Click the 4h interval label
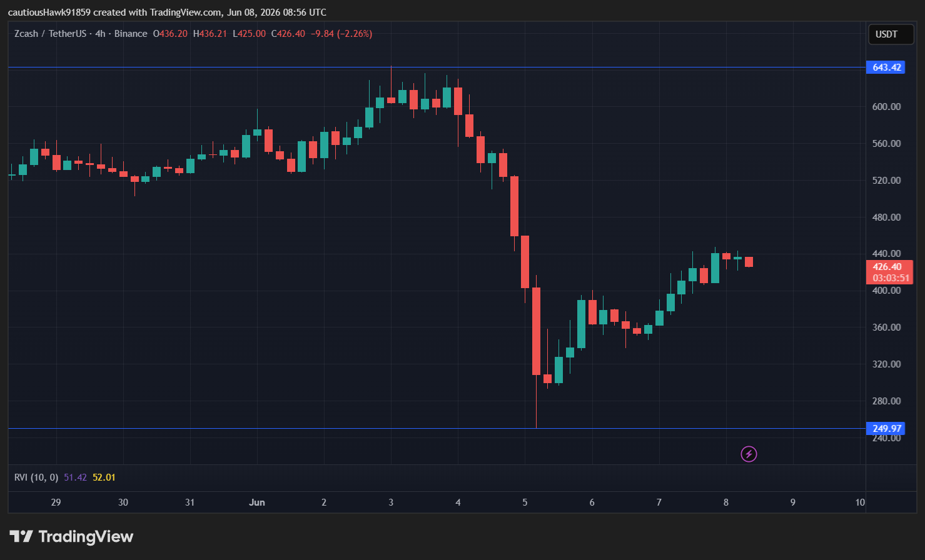Image resolution: width=925 pixels, height=560 pixels. (100, 34)
